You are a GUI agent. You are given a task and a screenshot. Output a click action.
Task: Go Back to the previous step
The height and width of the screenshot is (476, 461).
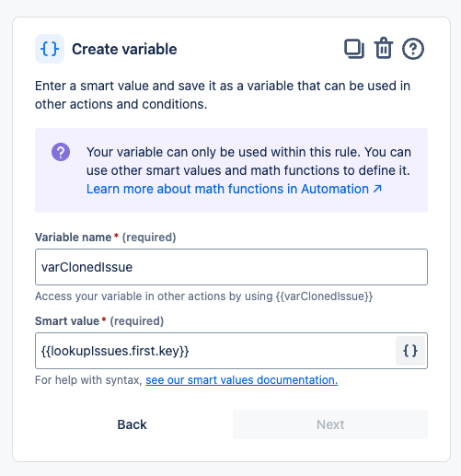[133, 424]
